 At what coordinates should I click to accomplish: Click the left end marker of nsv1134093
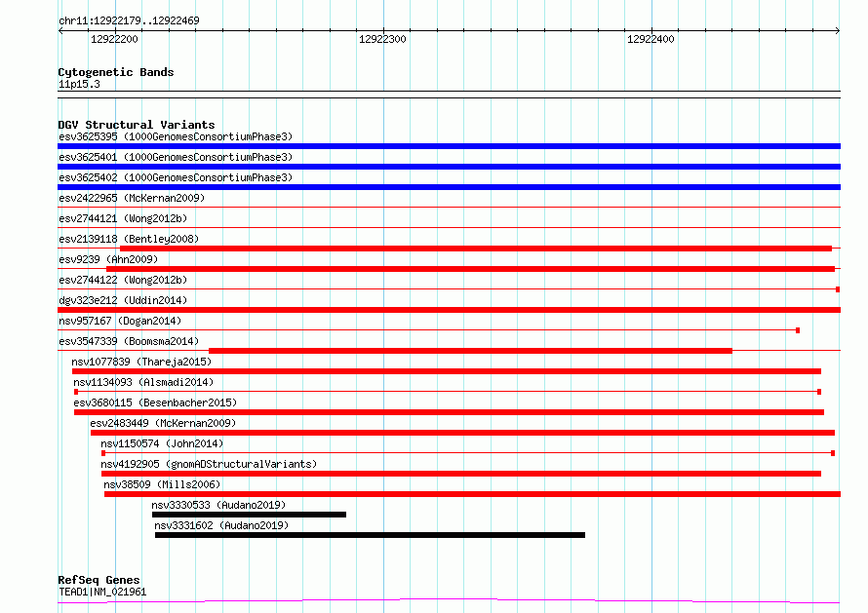[76, 392]
